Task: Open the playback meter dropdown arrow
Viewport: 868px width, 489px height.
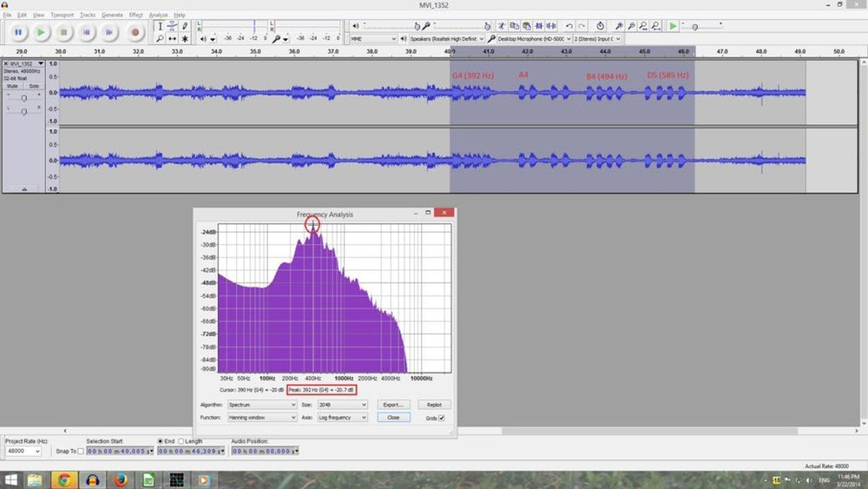Action: [x=213, y=39]
